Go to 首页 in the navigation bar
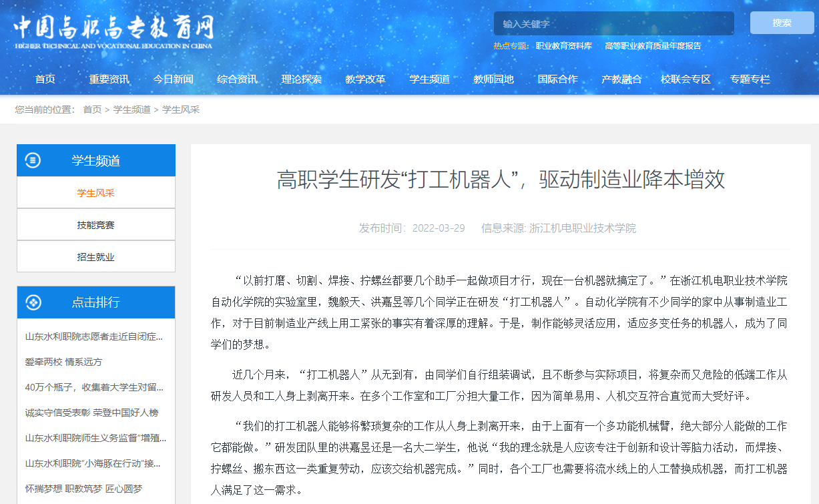This screenshot has height=504, width=819. tap(45, 79)
